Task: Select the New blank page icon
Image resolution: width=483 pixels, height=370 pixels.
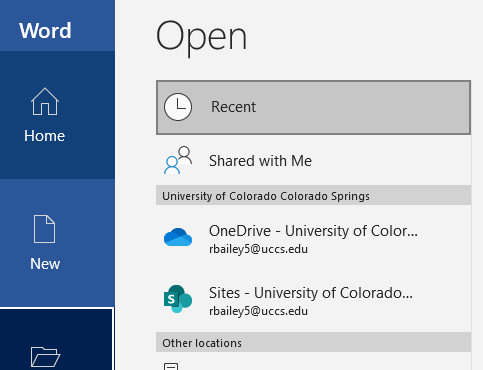Action: coord(44,229)
